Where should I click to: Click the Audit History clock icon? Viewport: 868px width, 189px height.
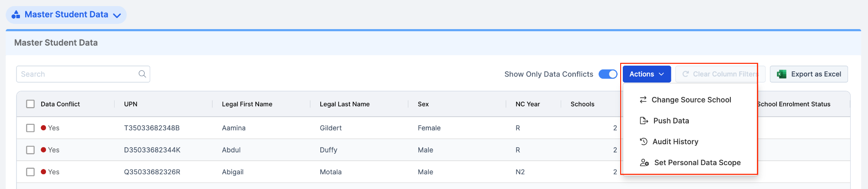(644, 142)
